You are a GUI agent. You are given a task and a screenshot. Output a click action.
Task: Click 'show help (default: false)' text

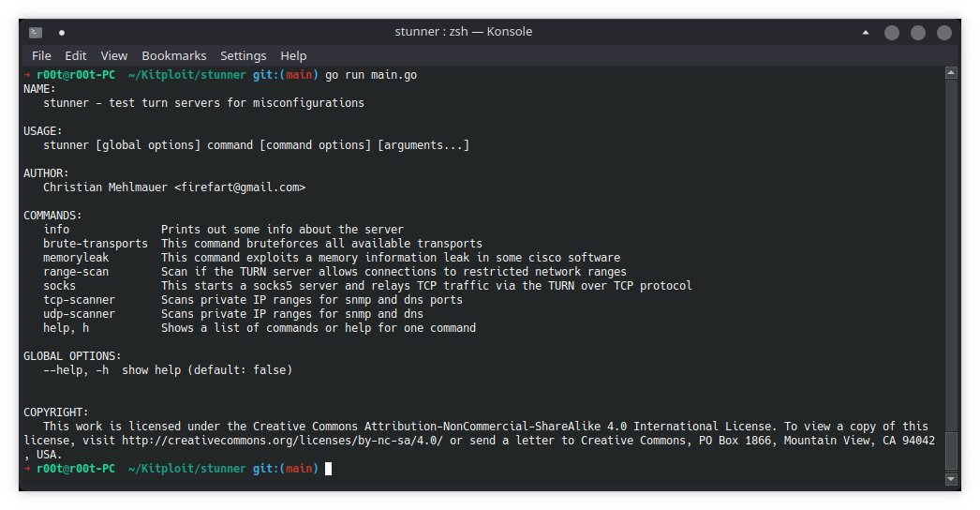[x=207, y=369]
